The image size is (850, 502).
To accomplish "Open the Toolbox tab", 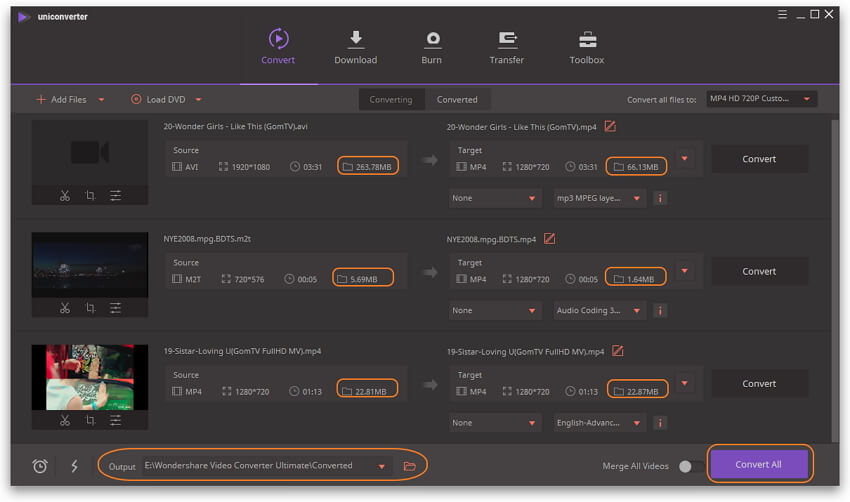I will [587, 47].
